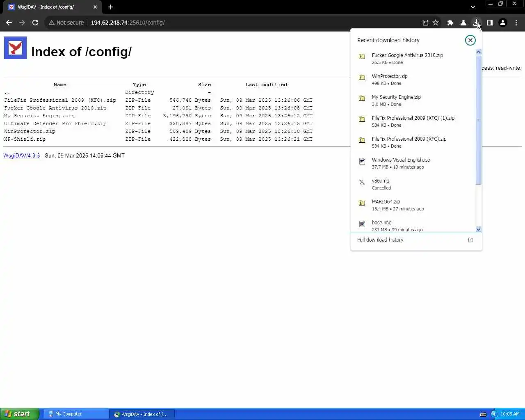Click the 3,196,730 Bytes size value
The width and height of the screenshot is (525, 420).
pyautogui.click(x=187, y=116)
